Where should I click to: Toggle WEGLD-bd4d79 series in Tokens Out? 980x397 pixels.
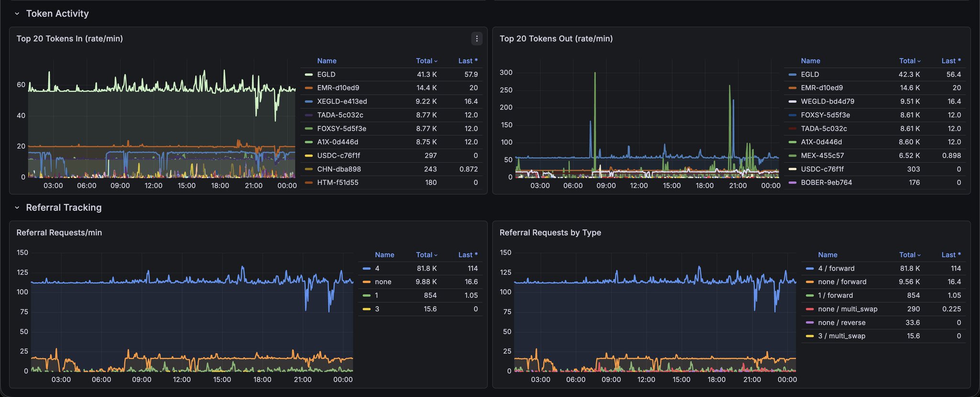coord(827,101)
